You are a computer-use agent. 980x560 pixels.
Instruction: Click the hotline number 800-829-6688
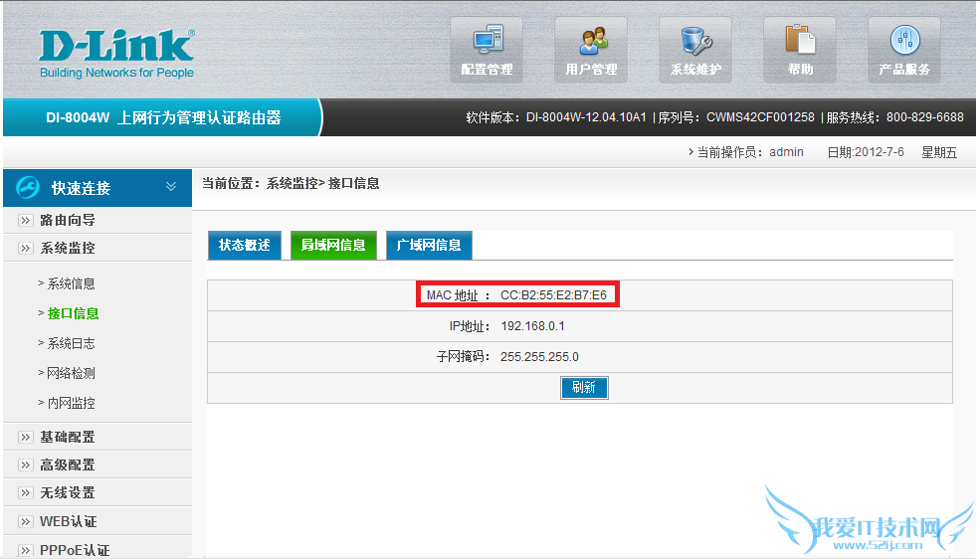click(925, 117)
